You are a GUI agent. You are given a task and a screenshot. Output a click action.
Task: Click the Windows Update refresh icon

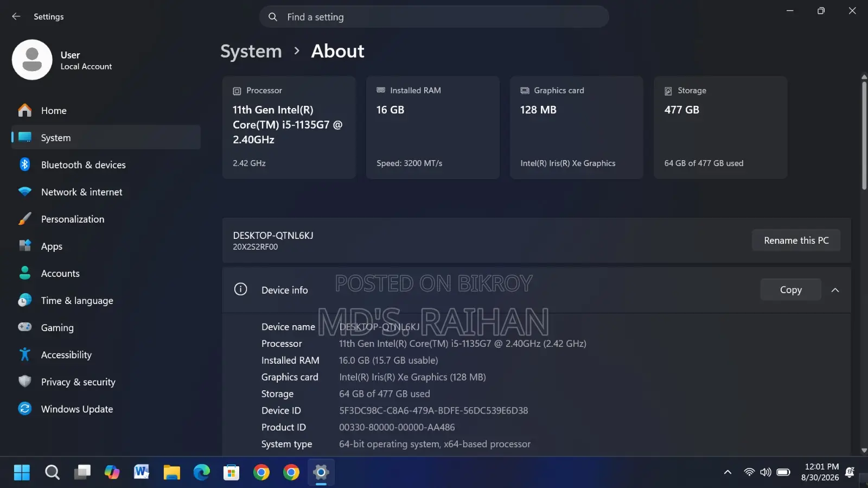(25, 409)
